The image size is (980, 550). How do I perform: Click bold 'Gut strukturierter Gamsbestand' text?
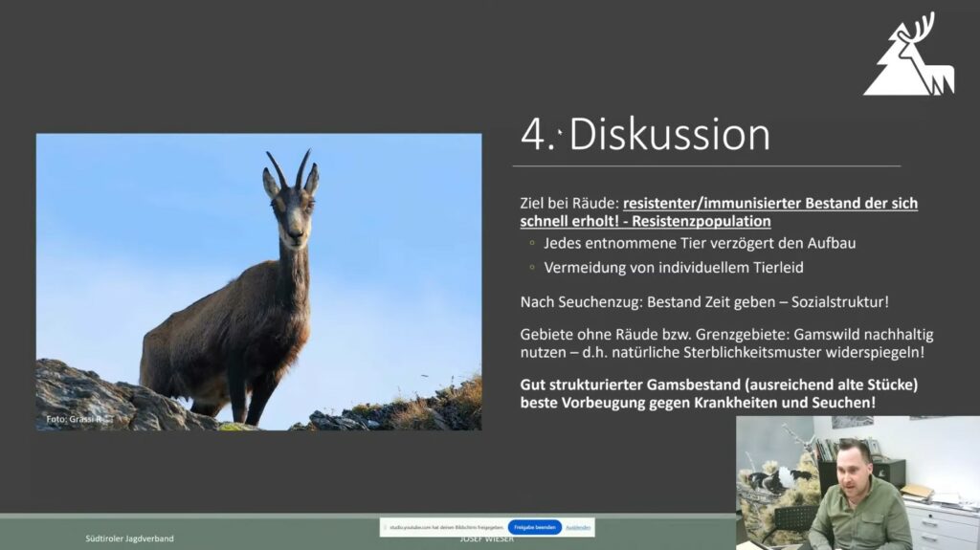tap(718, 393)
